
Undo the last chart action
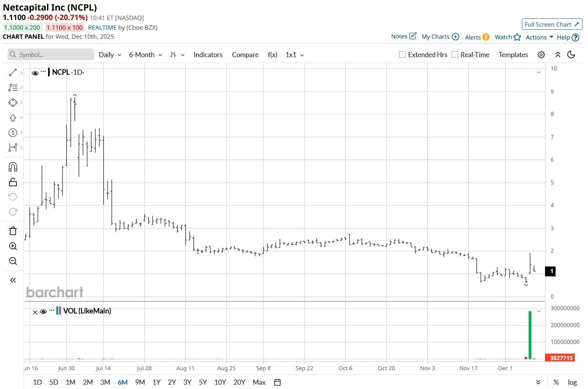click(x=13, y=196)
